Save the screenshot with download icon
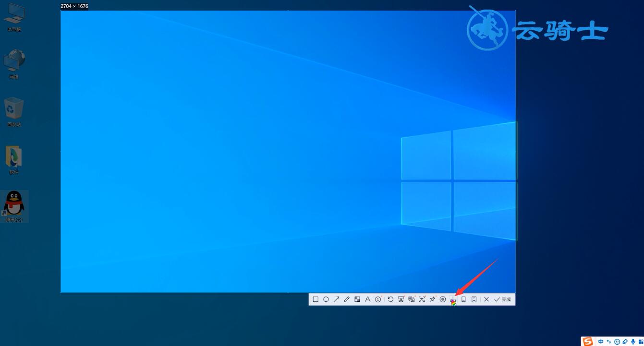The height and width of the screenshot is (346, 644). (453, 299)
